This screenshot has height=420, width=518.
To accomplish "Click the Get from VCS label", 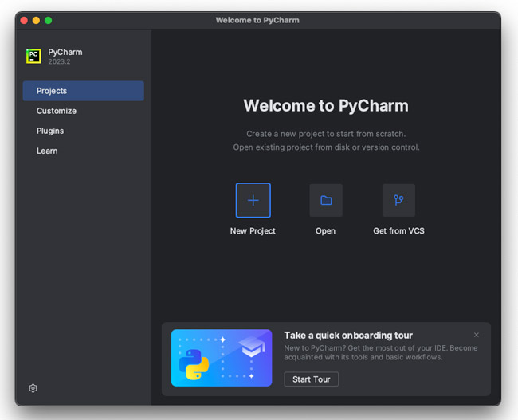I will pyautogui.click(x=398, y=230).
